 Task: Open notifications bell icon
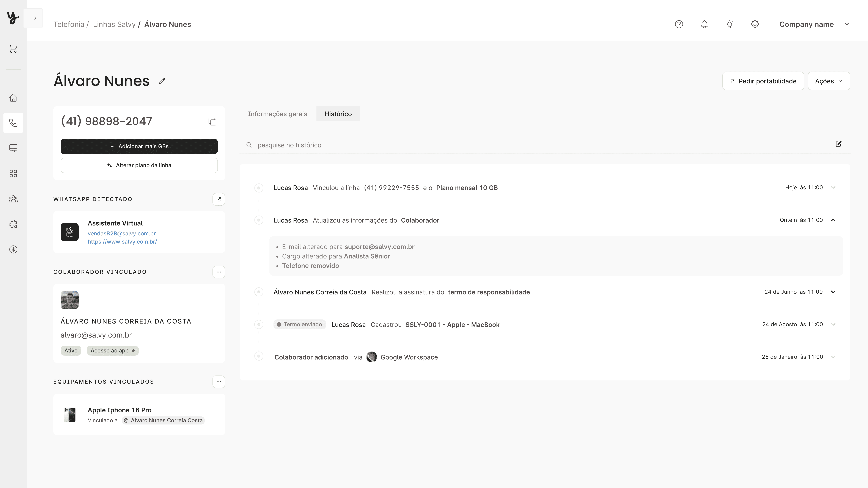point(704,24)
